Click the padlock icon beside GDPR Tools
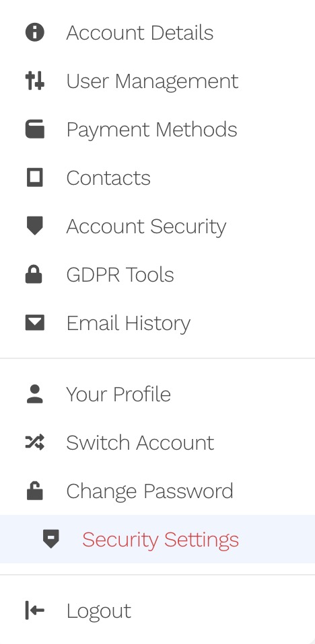The width and height of the screenshot is (315, 644). click(34, 274)
